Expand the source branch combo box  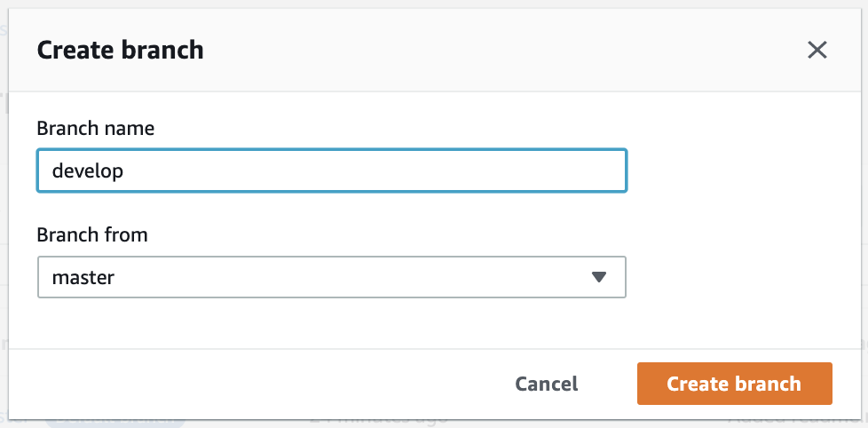[331, 277]
